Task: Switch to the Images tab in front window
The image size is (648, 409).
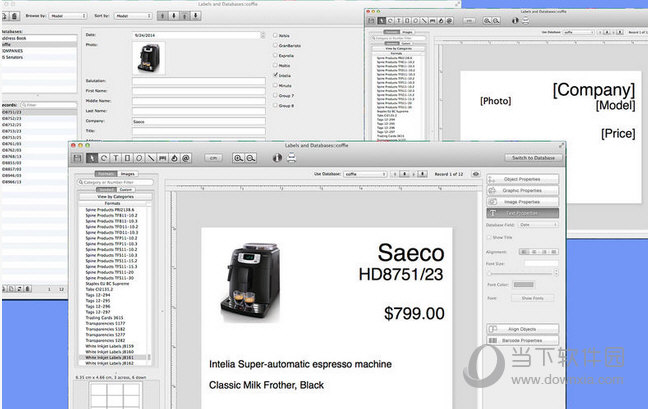Action: pyautogui.click(x=128, y=174)
